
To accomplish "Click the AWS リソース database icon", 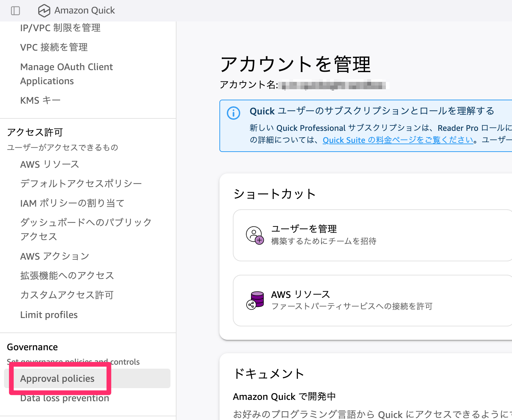I will (255, 300).
